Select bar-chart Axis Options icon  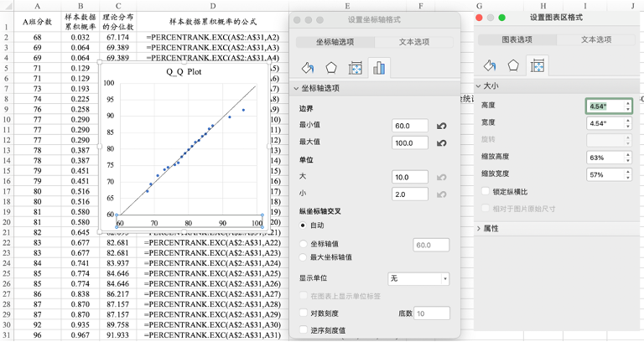pos(378,68)
